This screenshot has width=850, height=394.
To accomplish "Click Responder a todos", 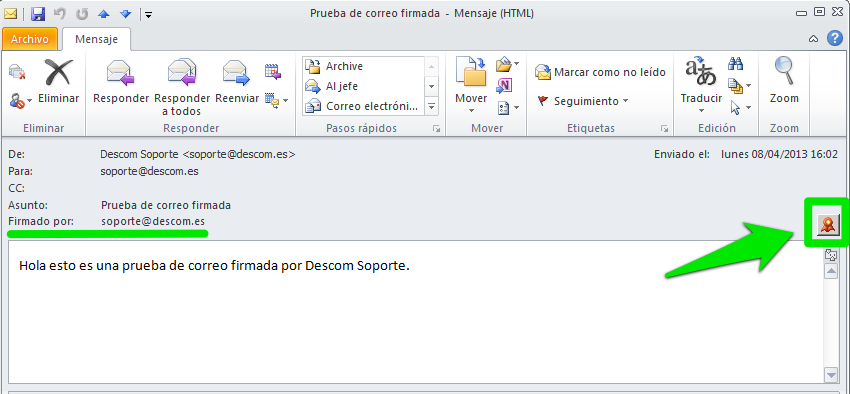I will 182,87.
